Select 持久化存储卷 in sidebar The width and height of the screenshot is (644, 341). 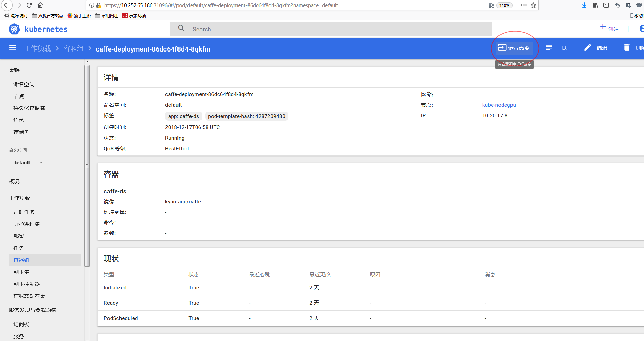(29, 108)
